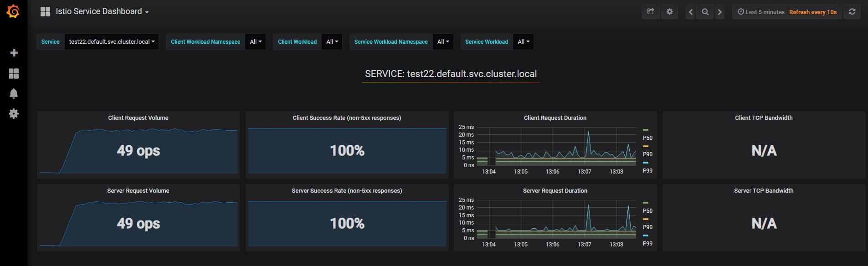The image size is (868, 266).
Task: Open Configuration gear icon in sidebar
Action: tap(14, 113)
